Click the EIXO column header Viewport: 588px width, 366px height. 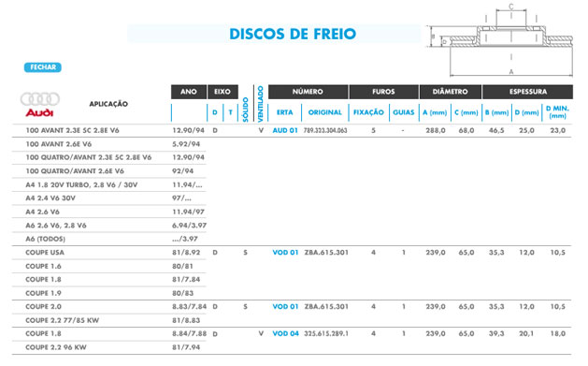(222, 92)
